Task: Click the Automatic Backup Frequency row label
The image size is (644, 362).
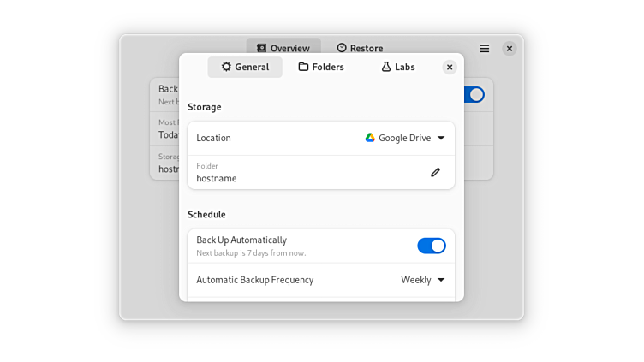Action: click(254, 280)
